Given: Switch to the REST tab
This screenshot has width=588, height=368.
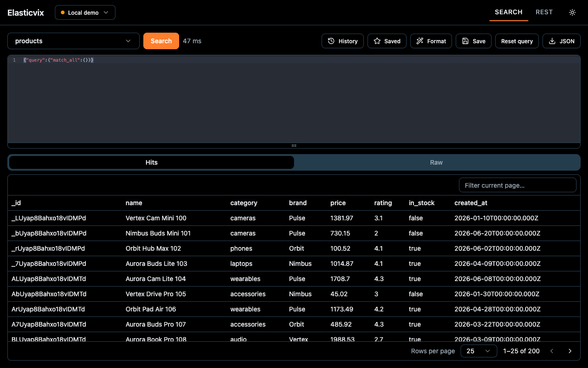Looking at the screenshot, I should 544,12.
